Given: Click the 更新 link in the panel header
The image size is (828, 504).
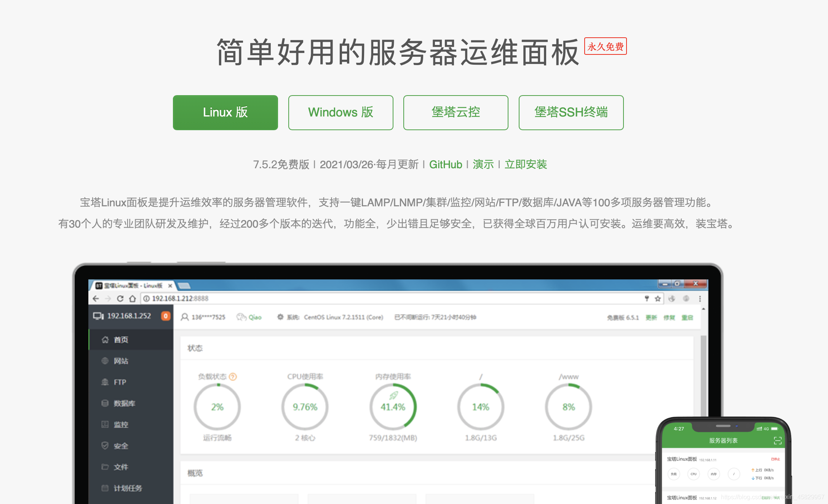Looking at the screenshot, I should 651,317.
